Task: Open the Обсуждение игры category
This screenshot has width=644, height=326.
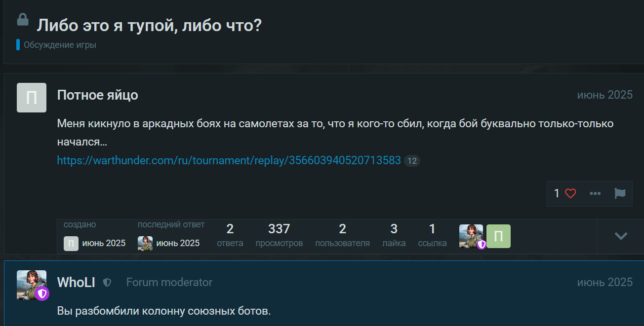Action: 60,45
